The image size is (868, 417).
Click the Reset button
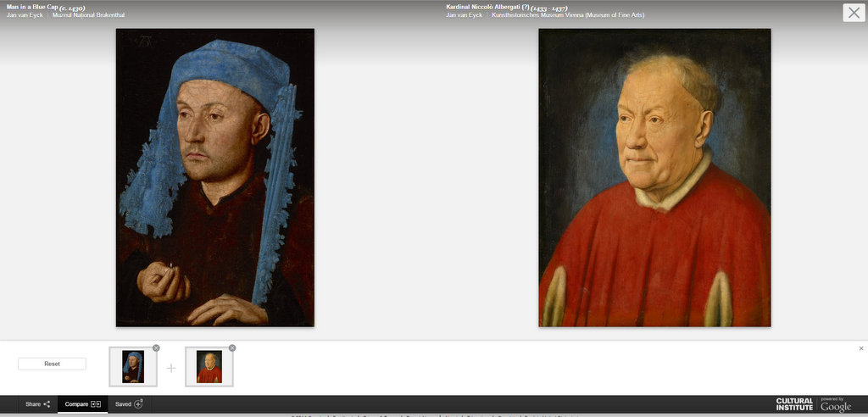tap(52, 364)
